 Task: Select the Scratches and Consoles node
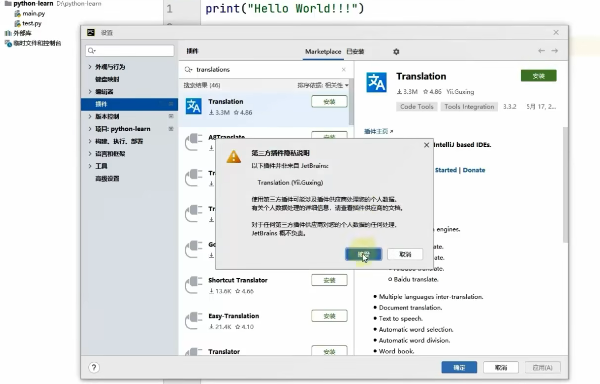[33, 43]
